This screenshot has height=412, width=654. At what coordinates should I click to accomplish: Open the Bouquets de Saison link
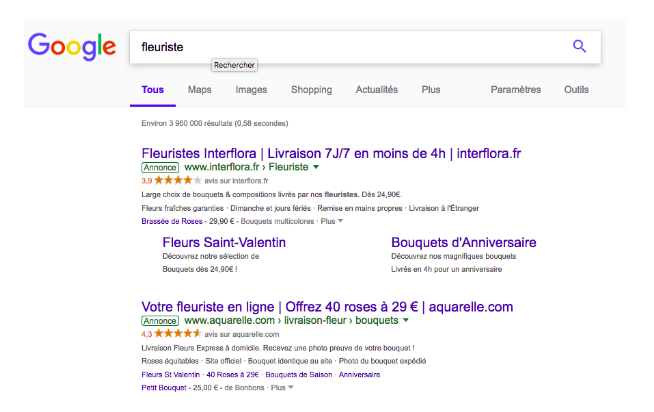tap(299, 374)
